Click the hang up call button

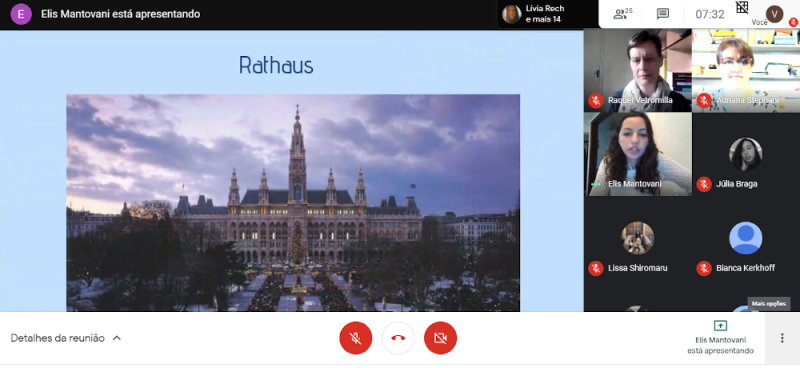click(x=398, y=338)
